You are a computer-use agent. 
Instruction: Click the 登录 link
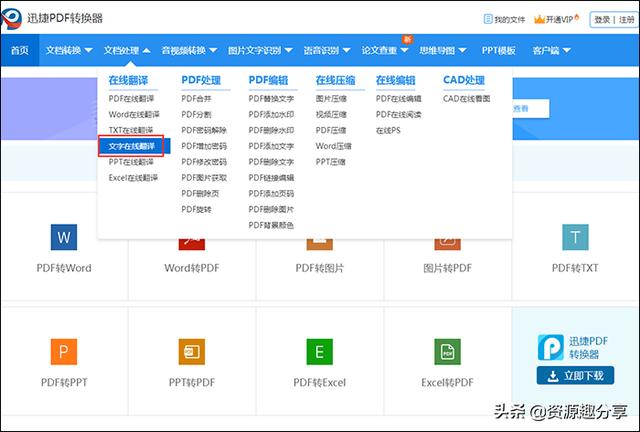coord(602,20)
